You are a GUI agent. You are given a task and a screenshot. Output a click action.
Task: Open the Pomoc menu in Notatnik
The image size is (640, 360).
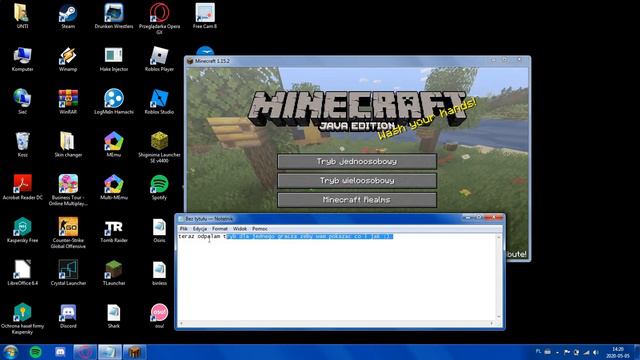(x=260, y=229)
